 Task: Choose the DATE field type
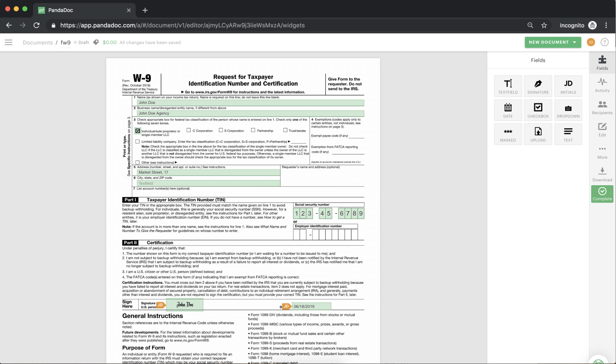(508, 110)
